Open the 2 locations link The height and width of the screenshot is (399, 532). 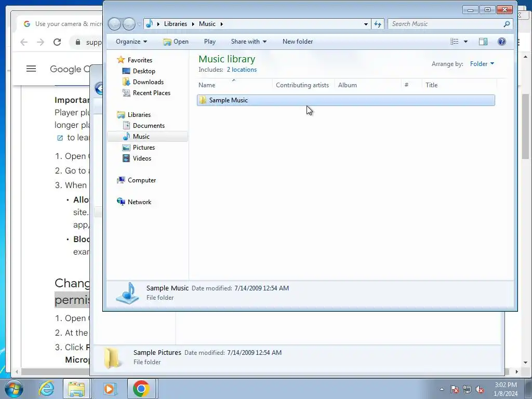[x=242, y=70]
